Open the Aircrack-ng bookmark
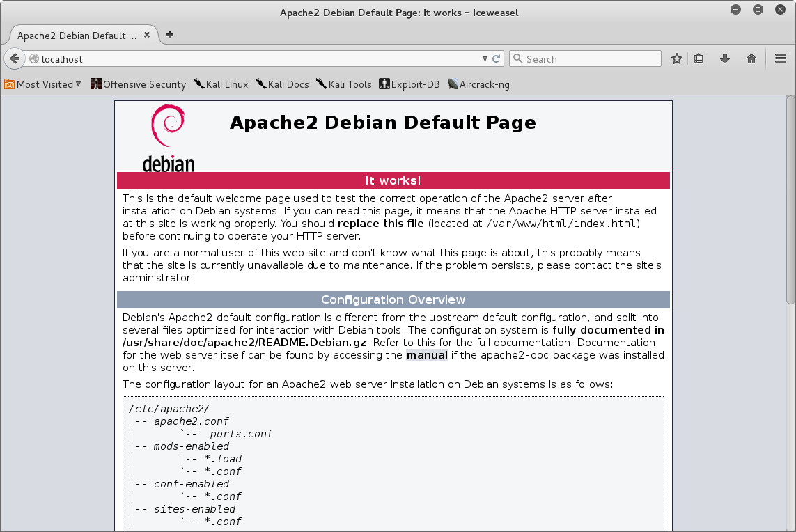The image size is (796, 532). (478, 84)
